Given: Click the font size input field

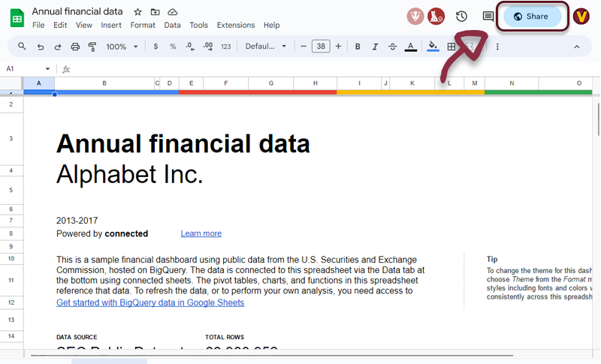Looking at the screenshot, I should pos(321,47).
